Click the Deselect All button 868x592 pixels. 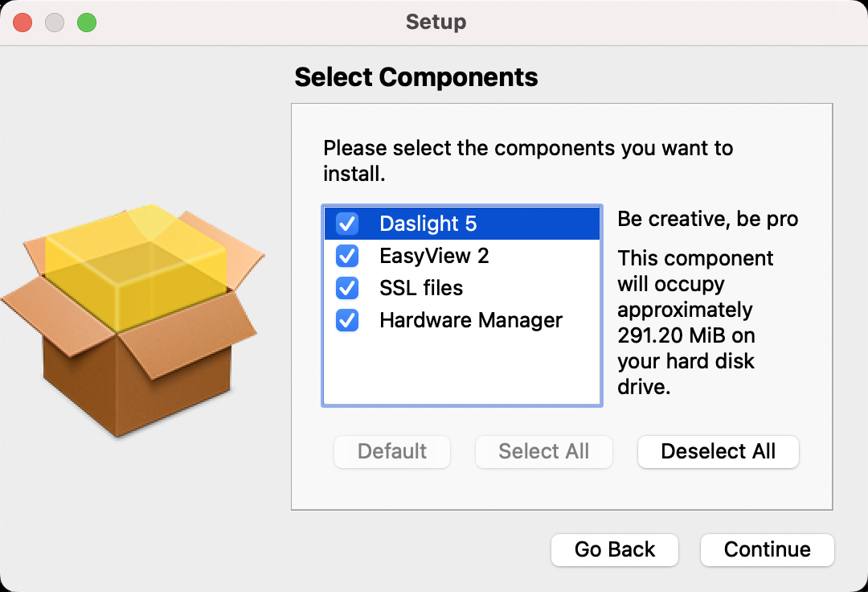point(718,451)
